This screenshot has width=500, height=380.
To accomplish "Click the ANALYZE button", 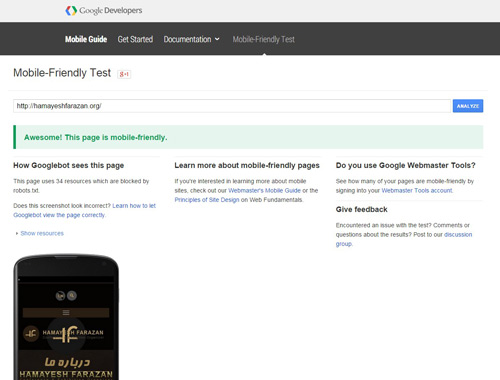I will coord(468,106).
